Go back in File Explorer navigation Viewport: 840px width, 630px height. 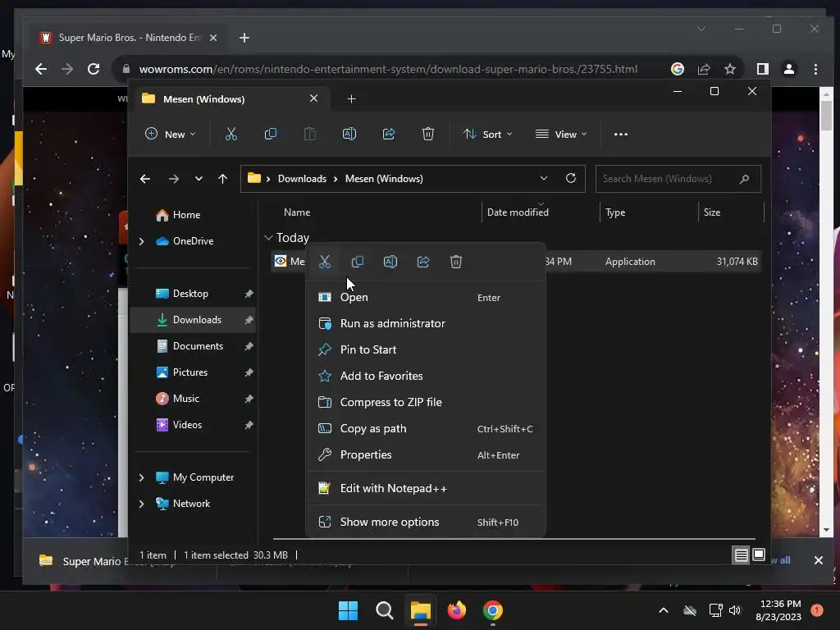point(145,179)
